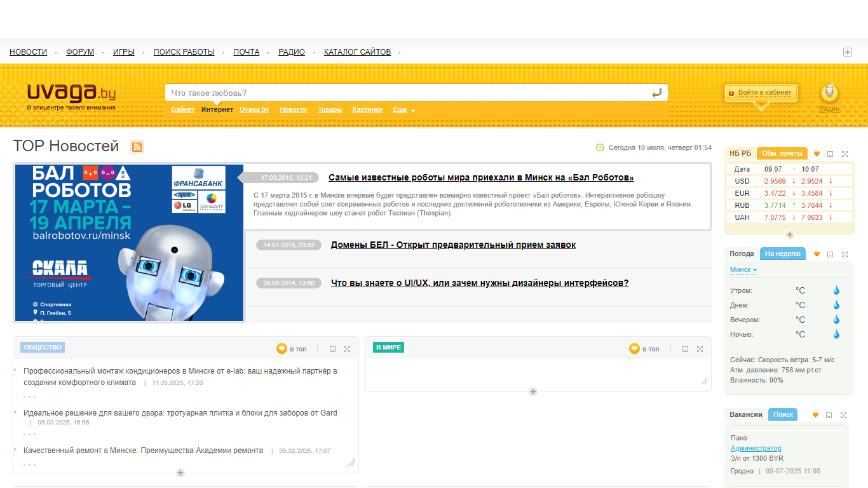Click the 'в топ' heart icon in Общество block
Image resolution: width=868 pixels, height=488 pixels.
click(x=281, y=349)
